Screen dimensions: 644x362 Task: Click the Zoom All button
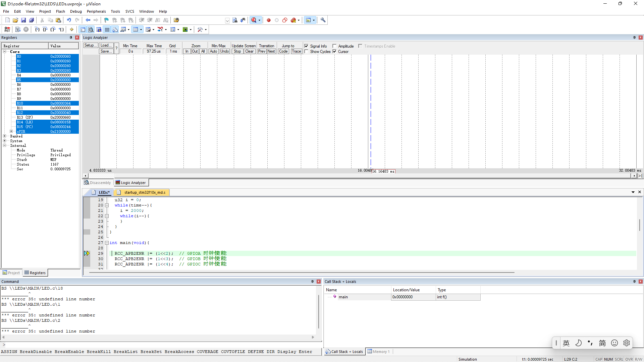203,51
